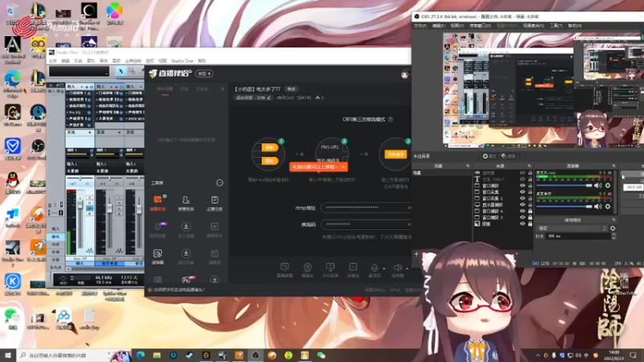The width and height of the screenshot is (644, 362).
Task: Click the rtmp地址 input field
Action: pyautogui.click(x=366, y=208)
